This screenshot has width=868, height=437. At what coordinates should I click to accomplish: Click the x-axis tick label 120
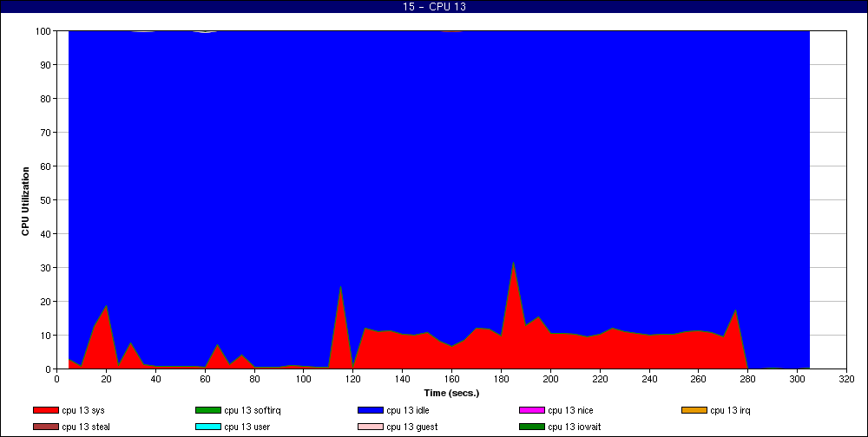pyautogui.click(x=352, y=379)
